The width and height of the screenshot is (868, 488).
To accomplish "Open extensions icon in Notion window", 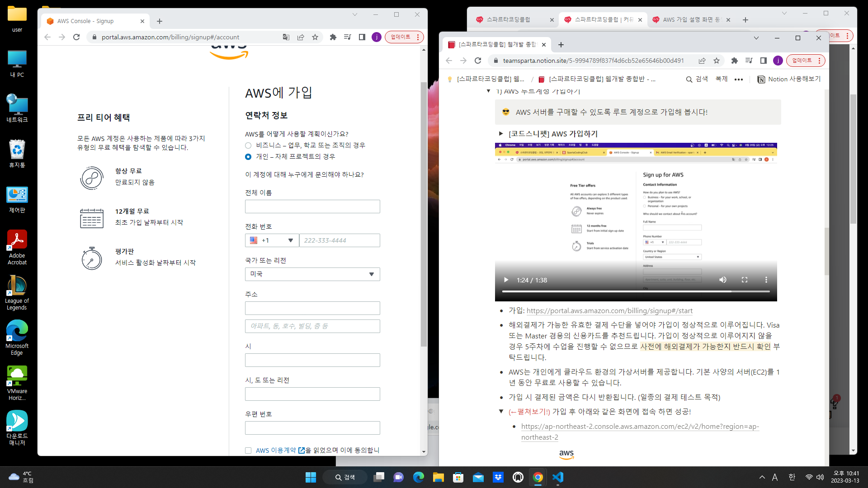I will click(x=735, y=61).
